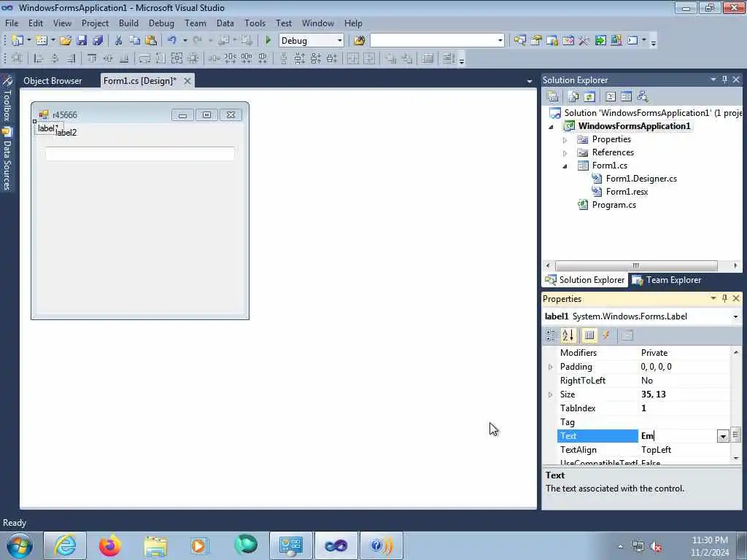The height and width of the screenshot is (560, 747).
Task: Show Events with the lightning bolt icon
Action: [x=606, y=335]
